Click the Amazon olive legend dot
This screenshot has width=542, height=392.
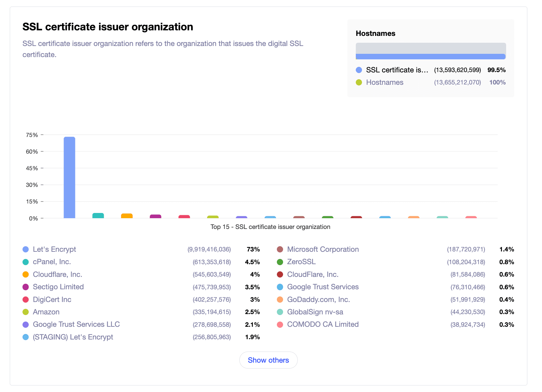[x=26, y=312]
